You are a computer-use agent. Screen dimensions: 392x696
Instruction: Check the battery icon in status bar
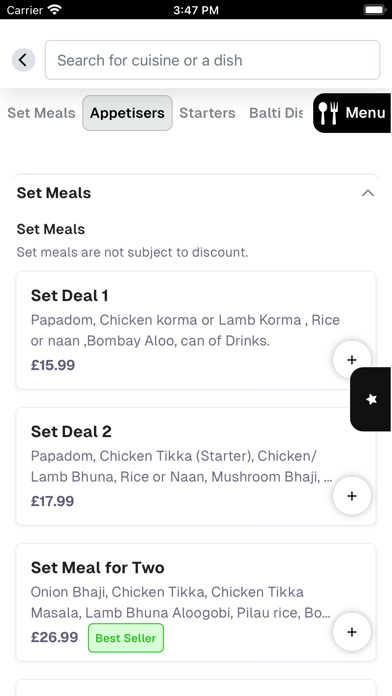pos(375,10)
